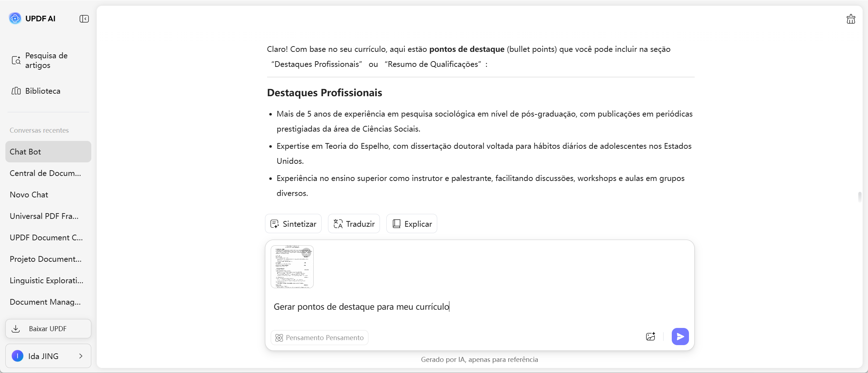Click the Sintetizar button
Image resolution: width=868 pixels, height=373 pixels.
(293, 224)
